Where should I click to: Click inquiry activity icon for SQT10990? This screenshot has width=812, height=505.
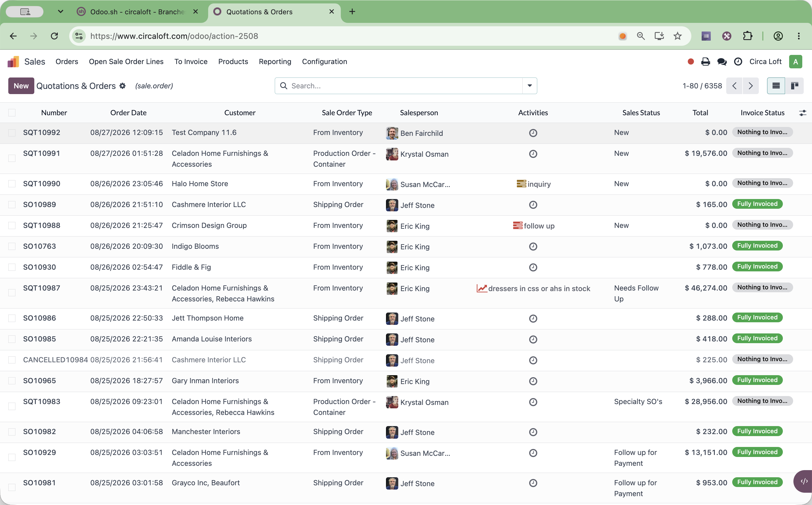coord(521,184)
